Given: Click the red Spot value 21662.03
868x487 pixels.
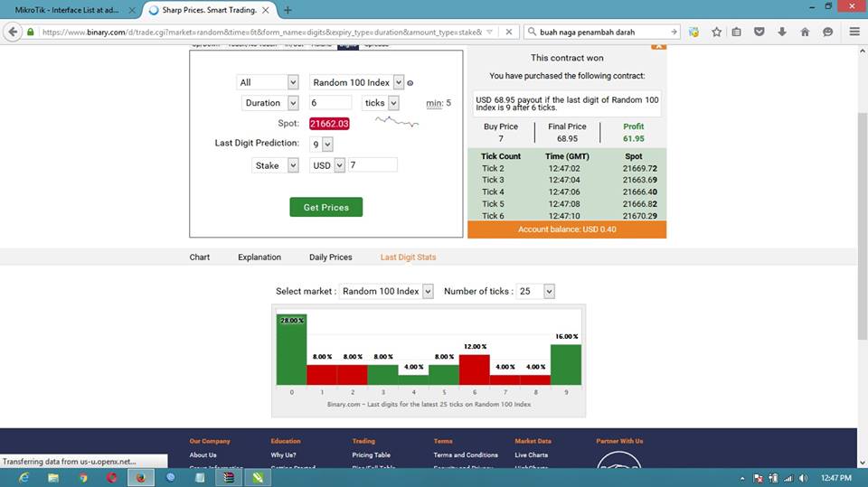Looking at the screenshot, I should pyautogui.click(x=329, y=124).
